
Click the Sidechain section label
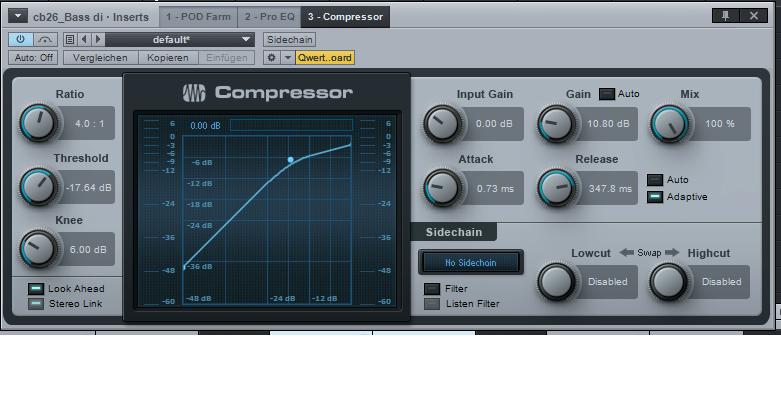point(454,232)
